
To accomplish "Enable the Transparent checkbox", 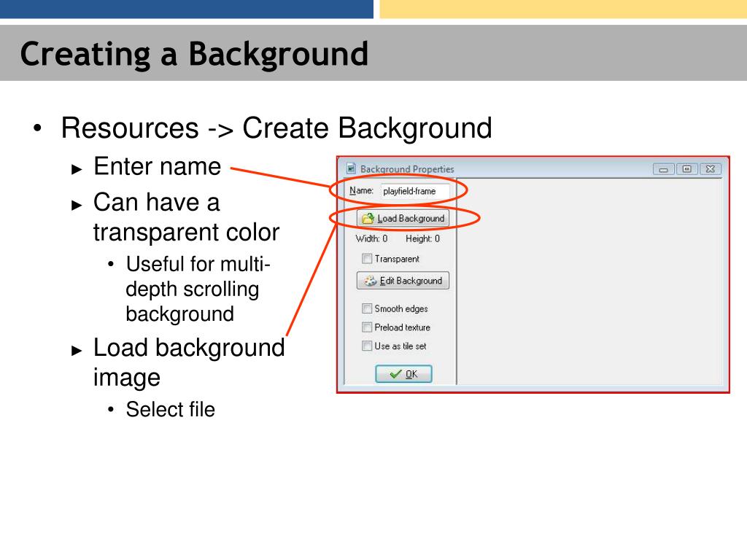I will [367, 259].
